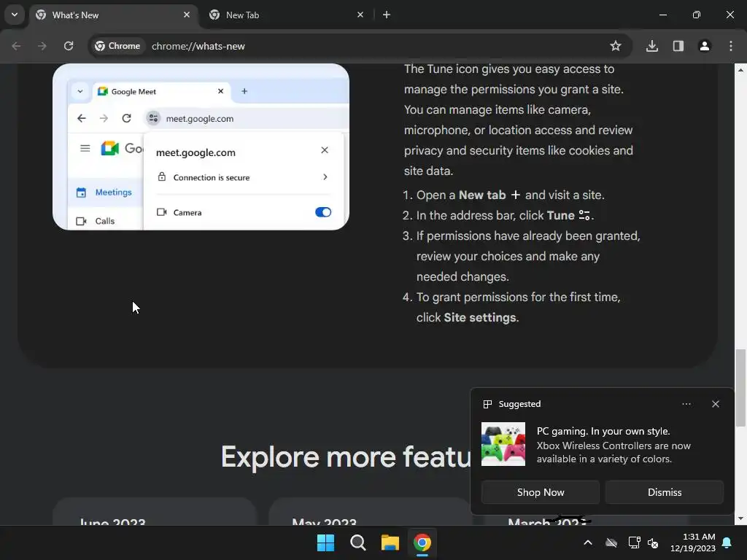Open a new tab with plus button
Image resolution: width=747 pixels, height=560 pixels.
click(x=387, y=15)
